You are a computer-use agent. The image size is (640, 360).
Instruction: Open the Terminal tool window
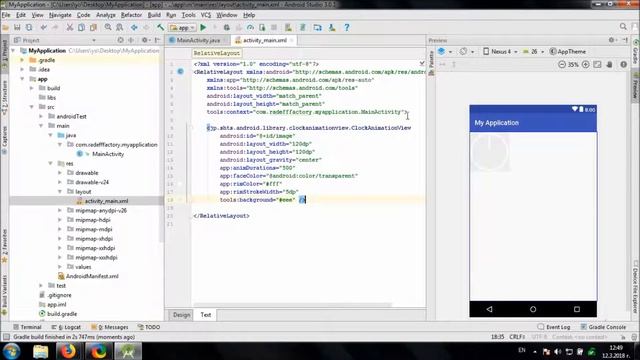pyautogui.click(x=27, y=327)
